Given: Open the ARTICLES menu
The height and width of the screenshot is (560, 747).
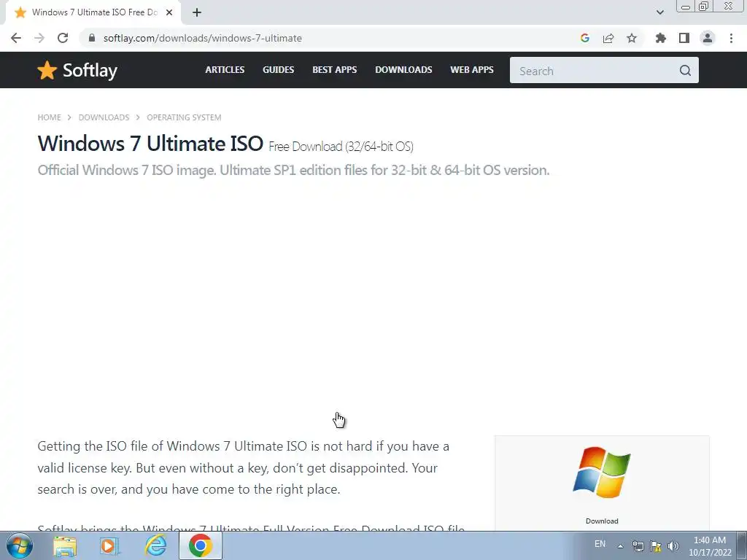Looking at the screenshot, I should coord(225,69).
